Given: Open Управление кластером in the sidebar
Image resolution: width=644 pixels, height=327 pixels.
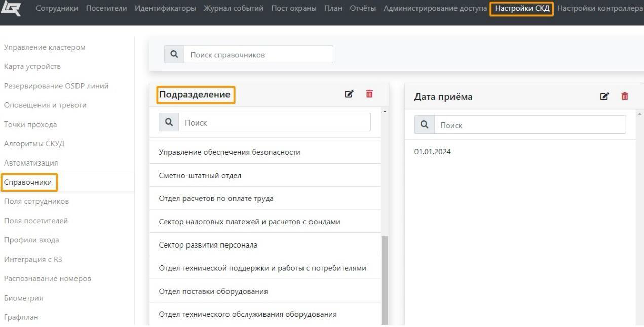Looking at the screenshot, I should point(45,47).
